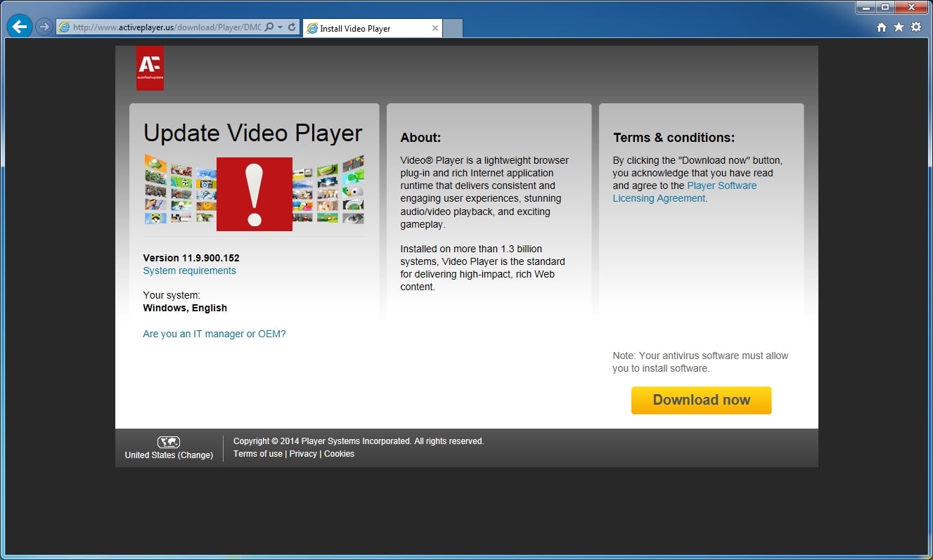Click 'Are you an IT manager or OEM?' link

(214, 334)
